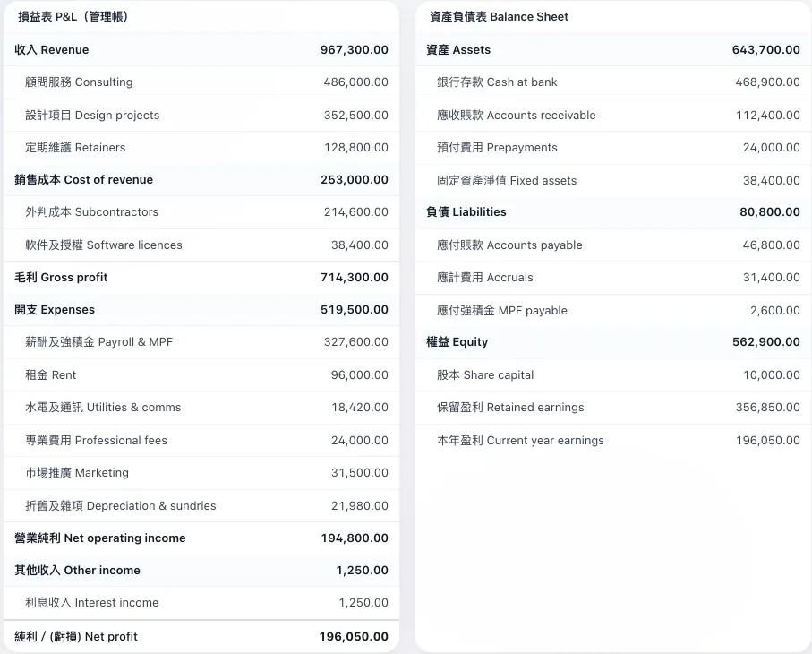Click the 應計費用 Accruals row
812x654 pixels.
pyautogui.click(x=613, y=278)
